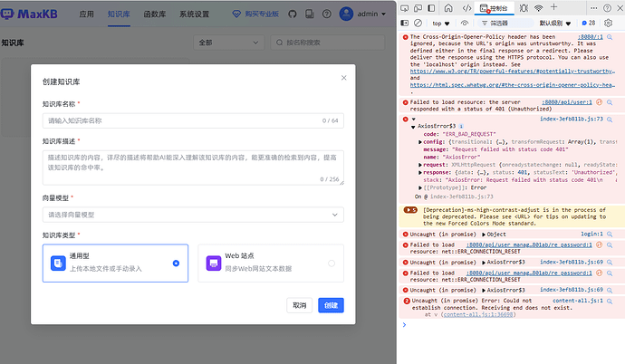Open the DevTools Welcome home tab
This screenshot has height=364, width=625.
[x=448, y=8]
